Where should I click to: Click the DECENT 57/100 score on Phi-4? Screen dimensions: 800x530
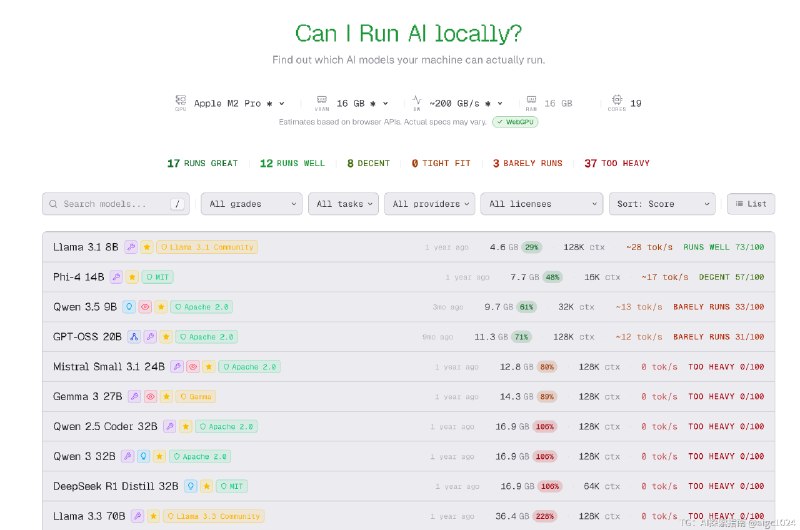pyautogui.click(x=731, y=277)
